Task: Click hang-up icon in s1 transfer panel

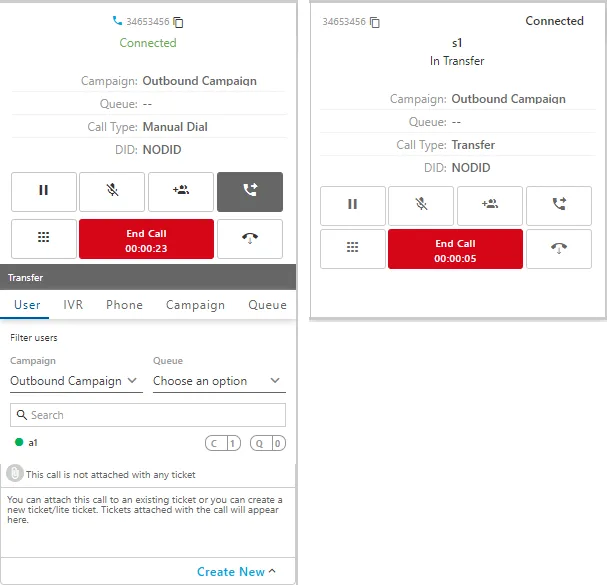Action: point(559,249)
